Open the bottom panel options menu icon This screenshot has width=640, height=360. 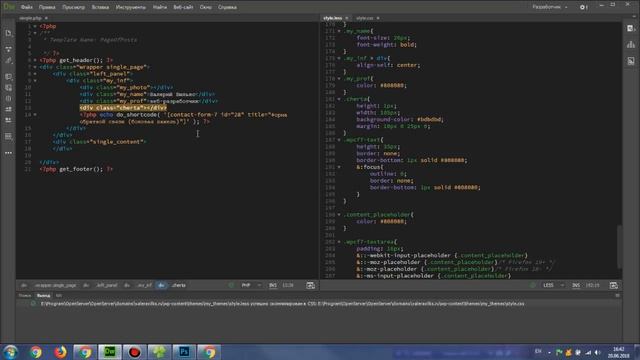point(617,296)
